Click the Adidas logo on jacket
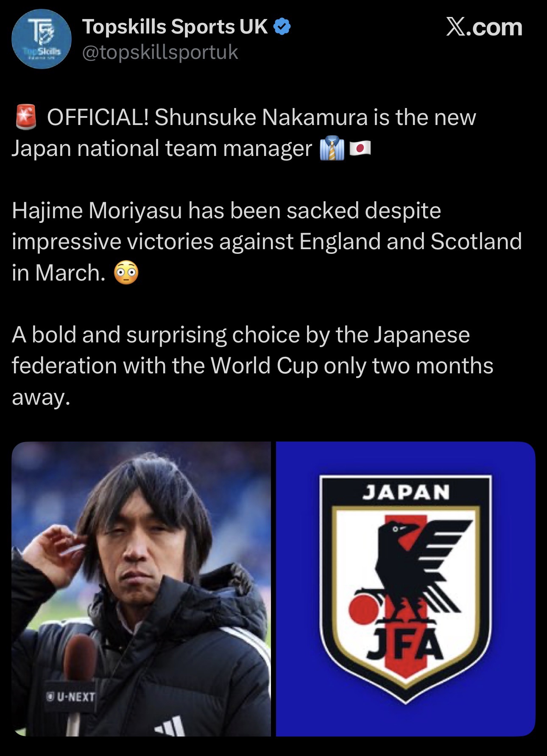This screenshot has height=756, width=547. [x=170, y=726]
